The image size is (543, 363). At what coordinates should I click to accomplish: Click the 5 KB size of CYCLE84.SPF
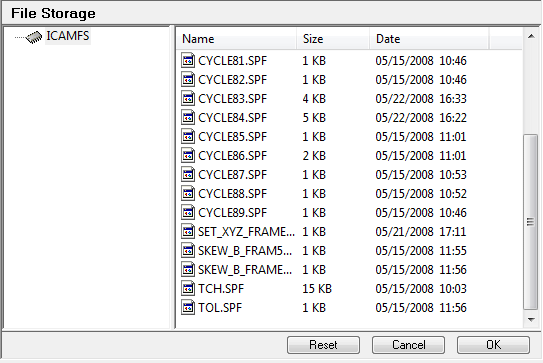[314, 118]
